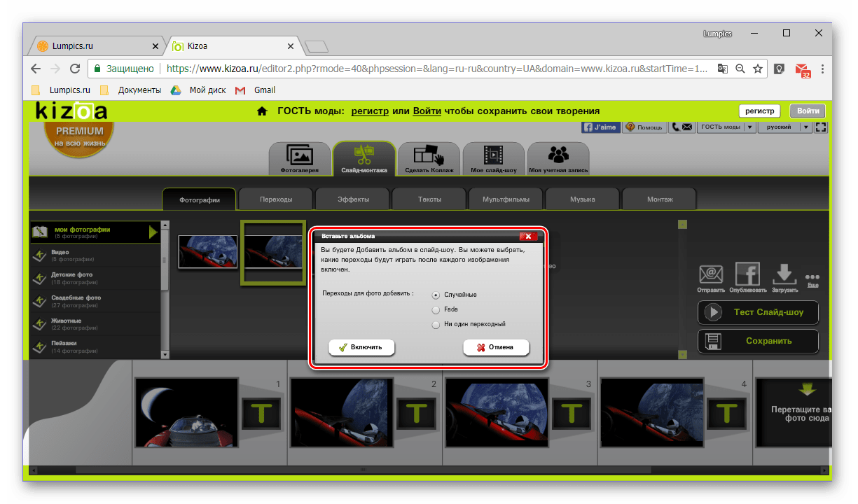The width and height of the screenshot is (858, 504).
Task: Click the gray Войти button
Action: pyautogui.click(x=808, y=111)
